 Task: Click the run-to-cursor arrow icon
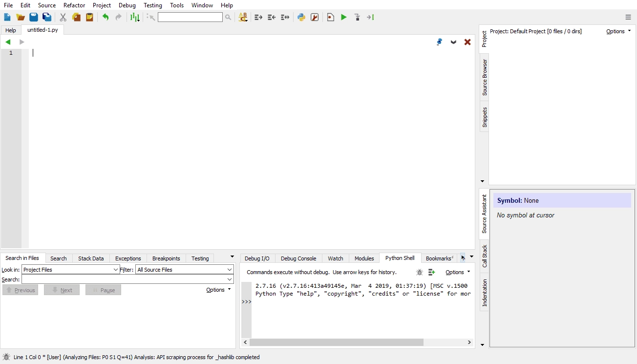370,17
